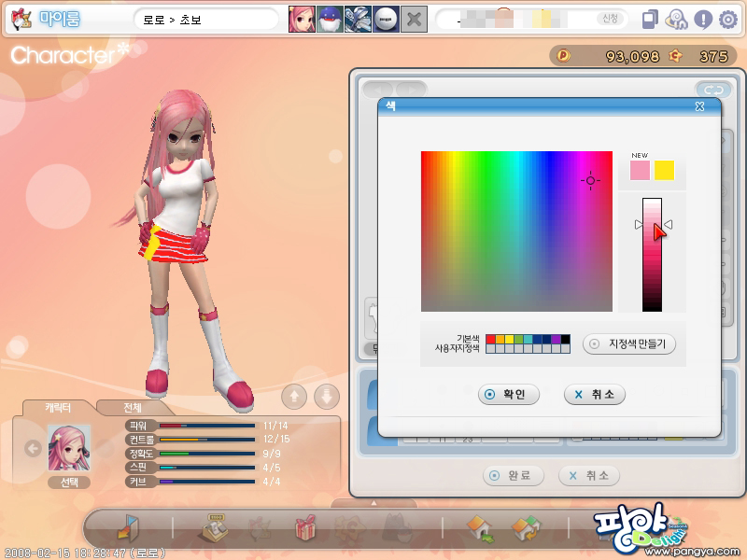747x560 pixels.
Task: Click the exclamation alert icon
Action: coord(703,20)
